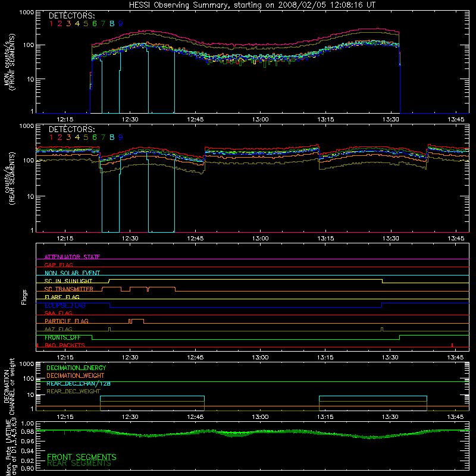This screenshot has height=476, width=476.
Task: Select green detector '6' in front segments legend
Action: pos(95,24)
